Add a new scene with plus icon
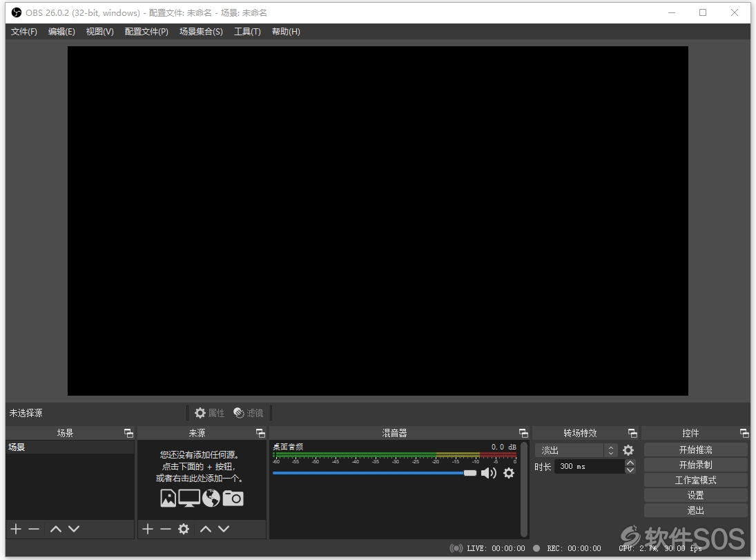Viewport: 756px width, 560px height. point(16,529)
